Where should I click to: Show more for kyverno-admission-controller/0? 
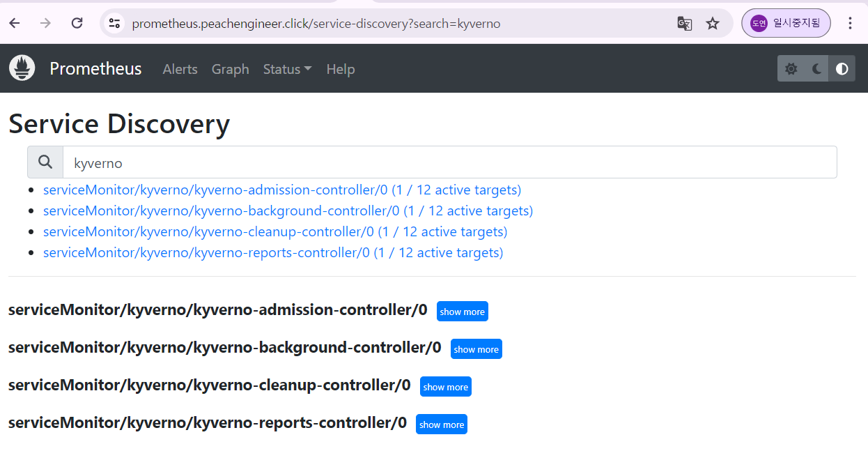[x=463, y=312]
